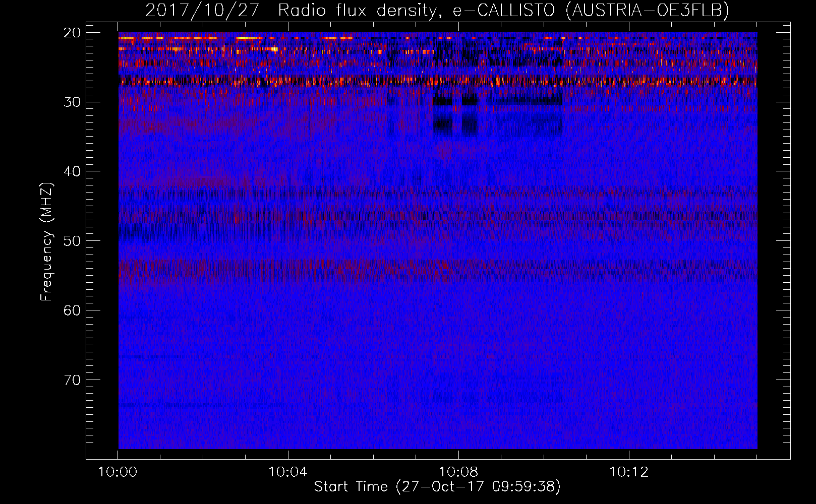
Task: Select the 10:12 time tick label
Action: [x=629, y=472]
